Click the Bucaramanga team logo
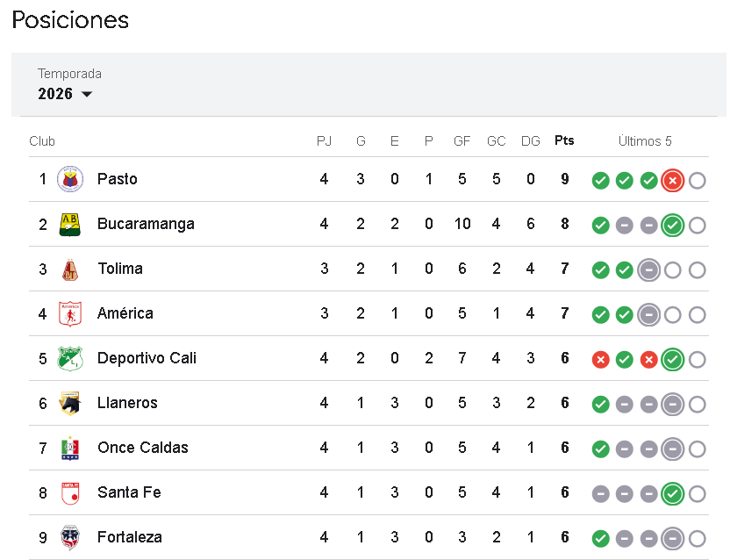The image size is (730, 560). 70,224
